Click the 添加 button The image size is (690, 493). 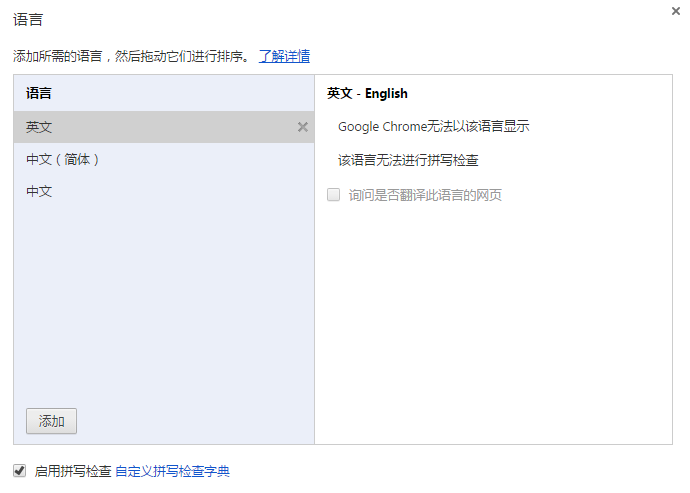click(51, 421)
